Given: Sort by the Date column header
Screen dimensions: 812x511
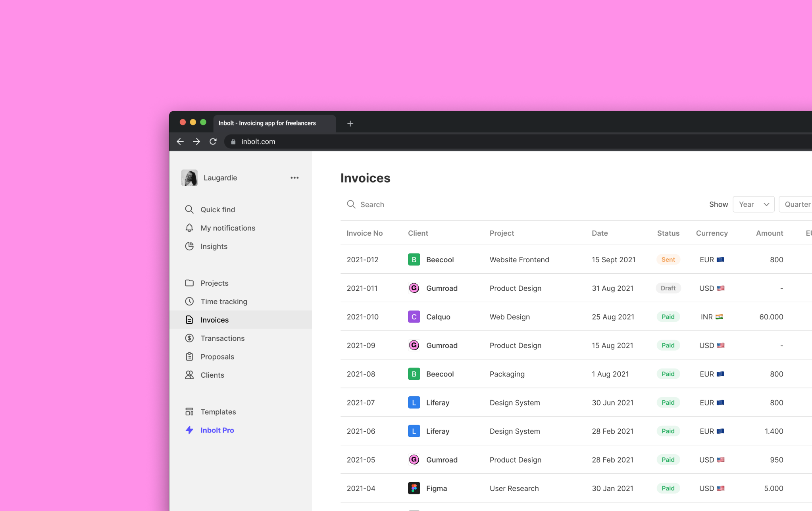Looking at the screenshot, I should (600, 233).
